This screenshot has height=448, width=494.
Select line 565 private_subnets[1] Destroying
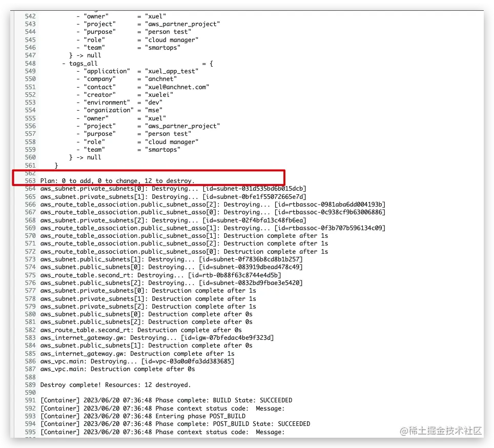(173, 197)
